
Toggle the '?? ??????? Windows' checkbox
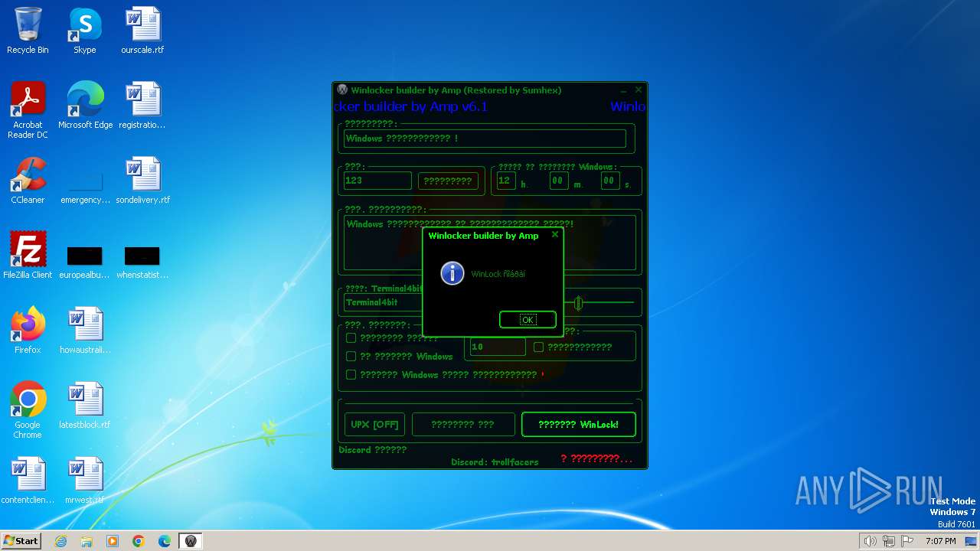click(x=351, y=356)
